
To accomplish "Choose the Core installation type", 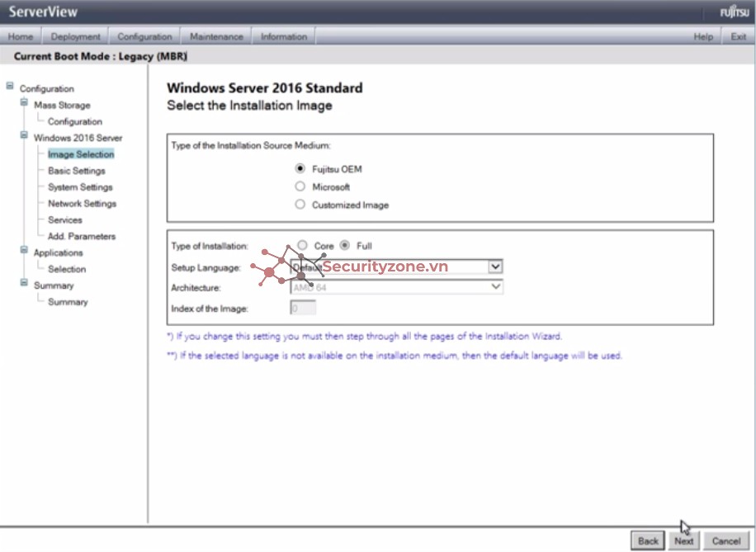I will [302, 245].
